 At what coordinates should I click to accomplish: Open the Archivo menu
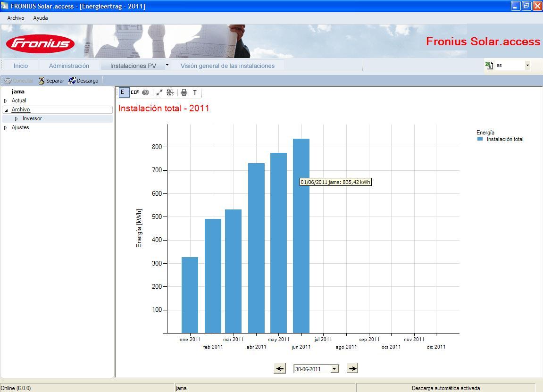[x=16, y=18]
